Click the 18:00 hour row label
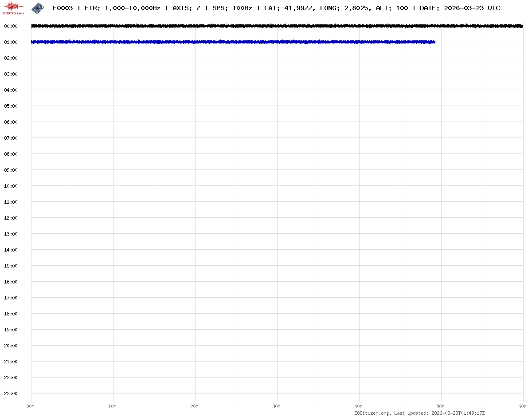This screenshot has width=532, height=417. (x=11, y=314)
